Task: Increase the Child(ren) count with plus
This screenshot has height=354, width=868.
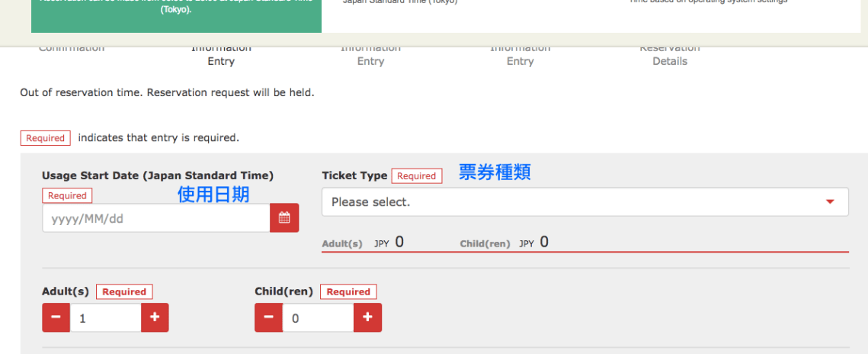Action: [x=367, y=317]
